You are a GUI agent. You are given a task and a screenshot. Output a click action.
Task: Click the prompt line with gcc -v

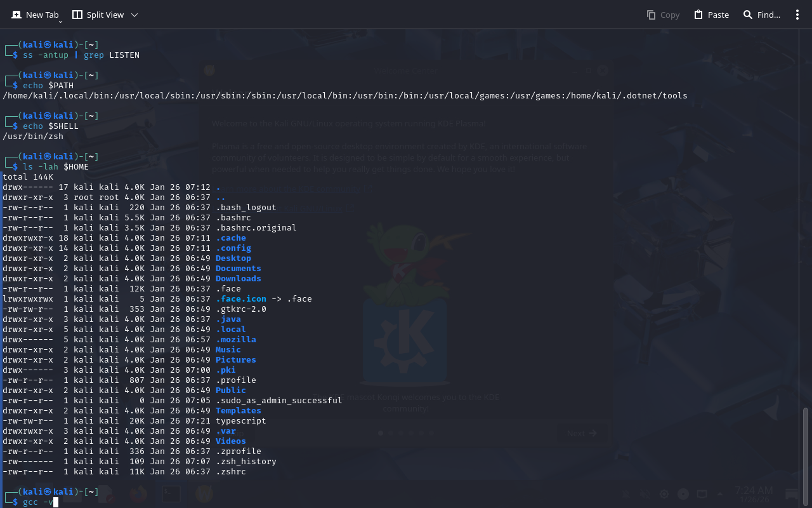pos(38,502)
